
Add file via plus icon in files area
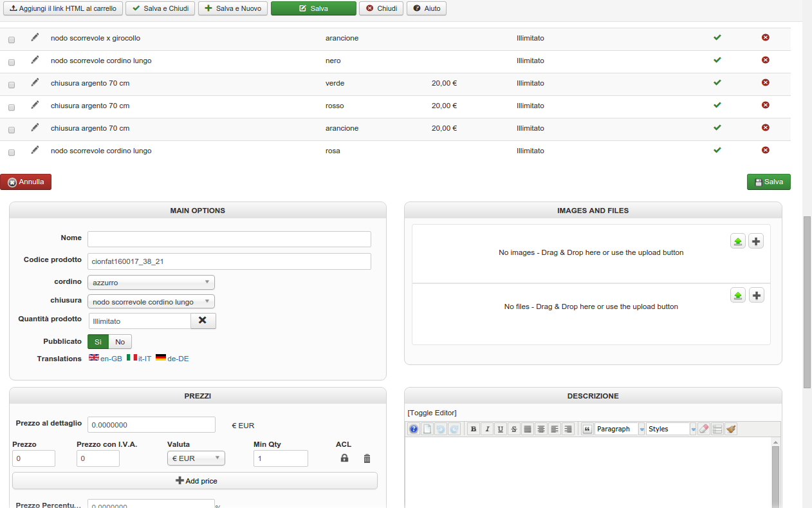point(756,296)
